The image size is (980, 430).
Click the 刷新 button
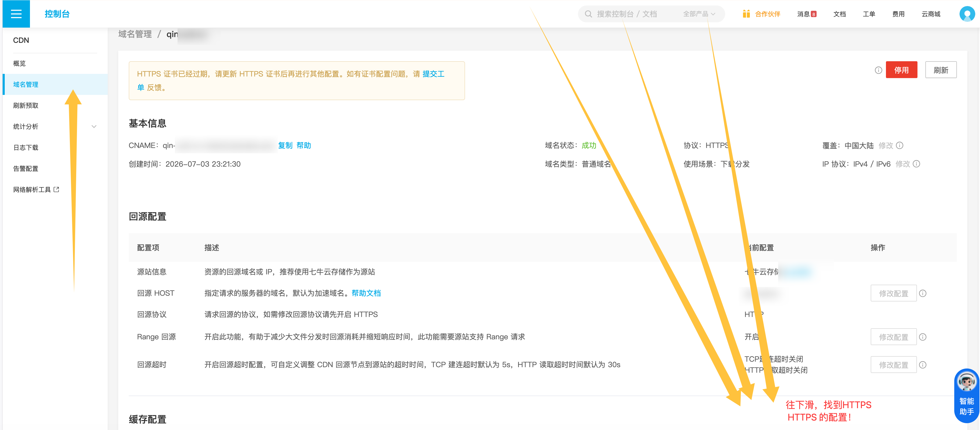point(940,70)
